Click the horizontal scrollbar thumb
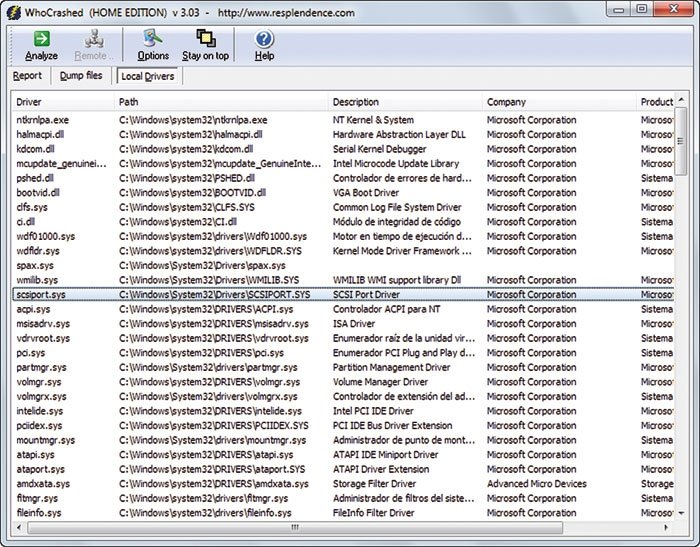 click(295, 527)
